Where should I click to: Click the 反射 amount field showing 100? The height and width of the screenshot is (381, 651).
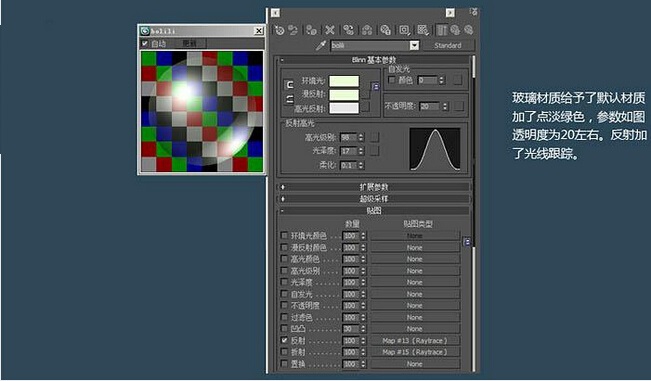[350, 340]
